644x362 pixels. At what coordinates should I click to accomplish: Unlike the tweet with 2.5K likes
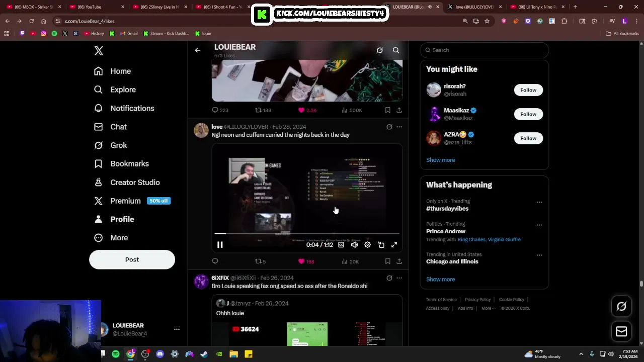coord(307,110)
